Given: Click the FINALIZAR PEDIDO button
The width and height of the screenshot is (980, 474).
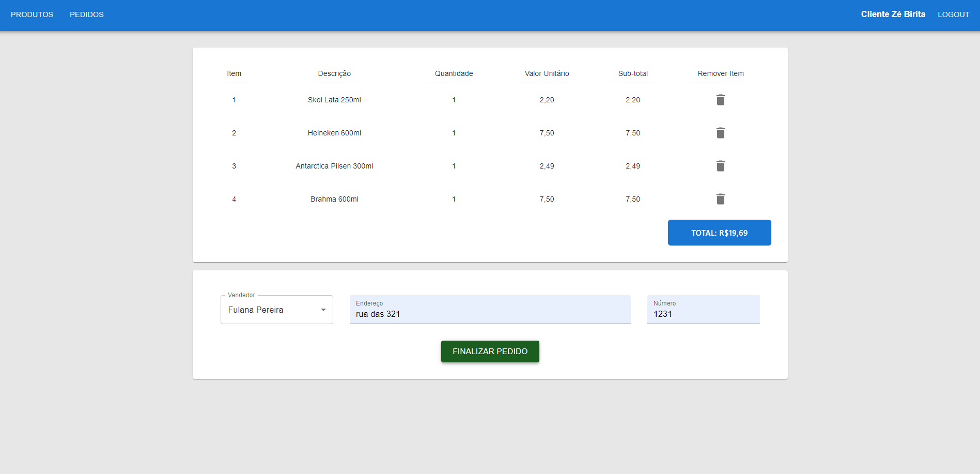Looking at the screenshot, I should coord(490,351).
